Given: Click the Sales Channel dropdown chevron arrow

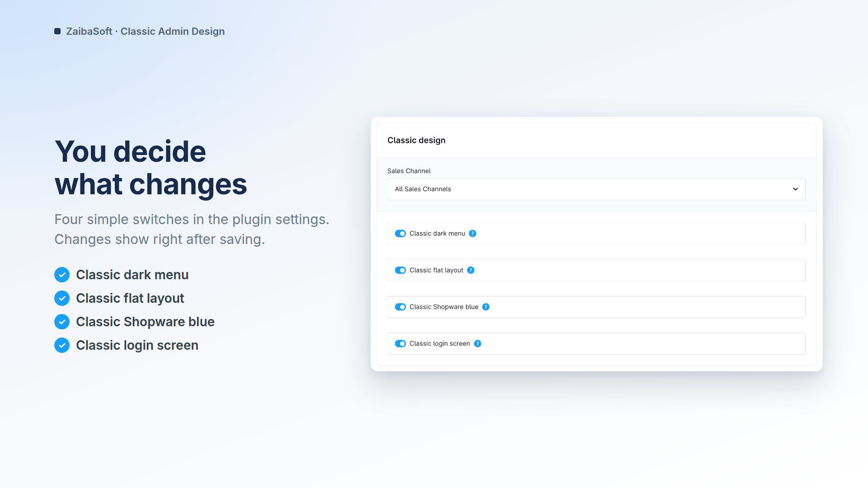Looking at the screenshot, I should point(795,189).
